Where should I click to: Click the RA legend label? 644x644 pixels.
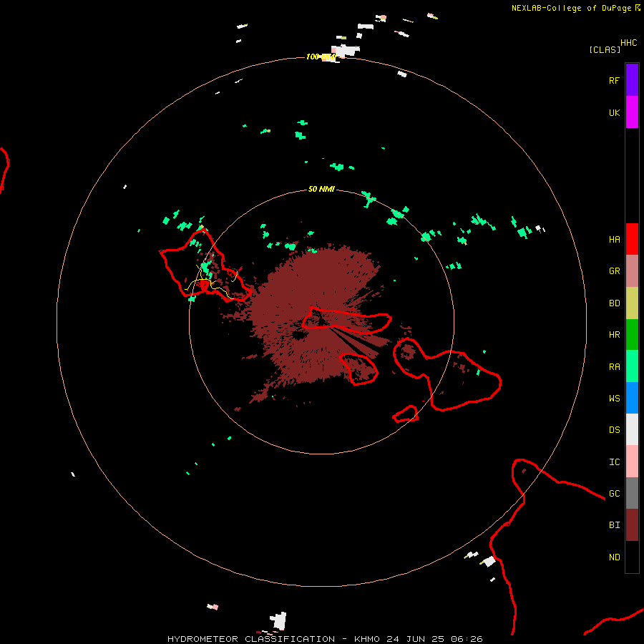614,367
